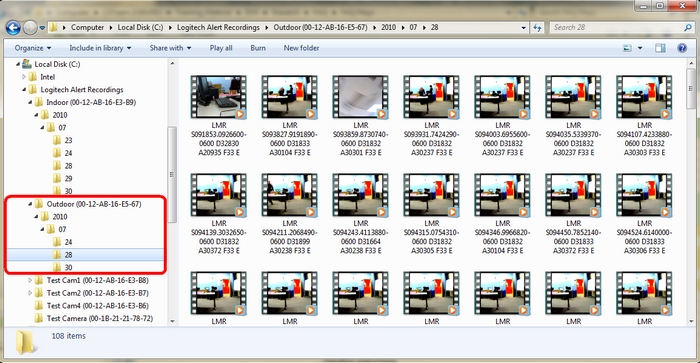Open the Include in library menu
The width and height of the screenshot is (700, 363).
(x=100, y=48)
